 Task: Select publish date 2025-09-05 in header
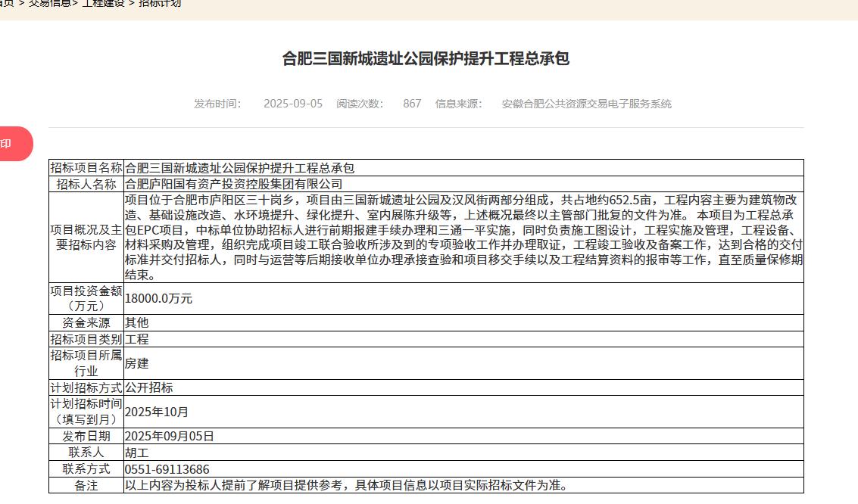click(293, 104)
